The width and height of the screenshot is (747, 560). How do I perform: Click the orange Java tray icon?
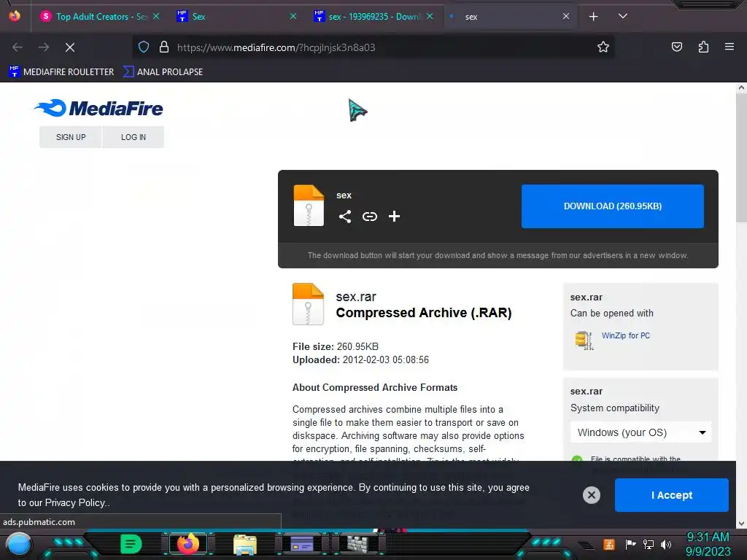(609, 544)
